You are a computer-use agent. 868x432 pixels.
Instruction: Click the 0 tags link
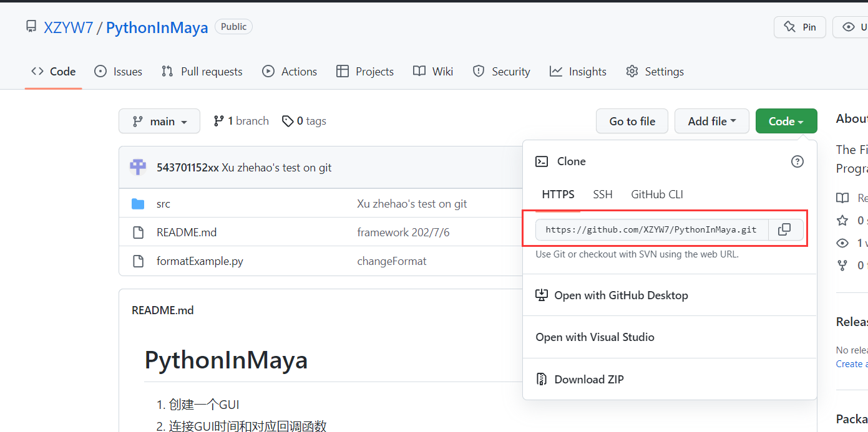[x=305, y=121]
